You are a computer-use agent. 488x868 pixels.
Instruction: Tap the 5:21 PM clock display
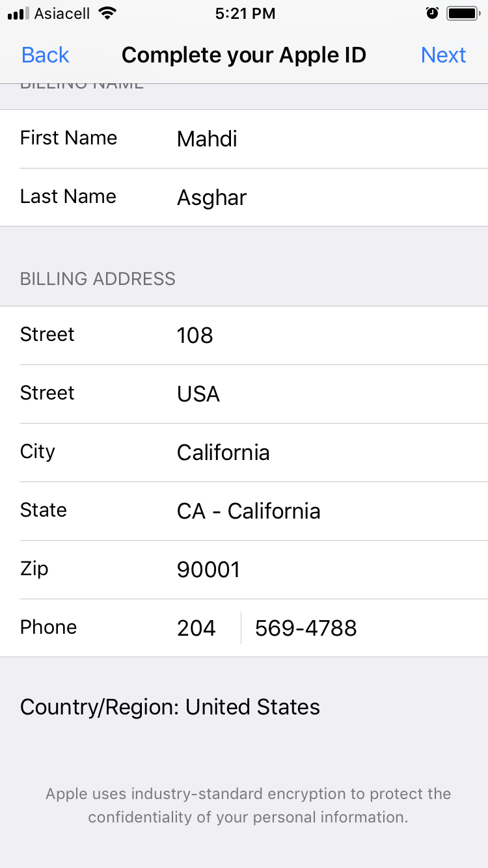pos(245,12)
